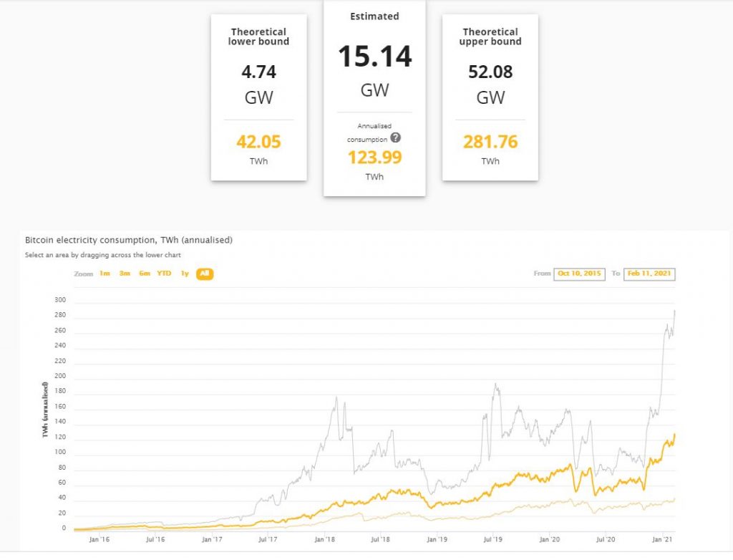Viewport: 733px width, 560px height.
Task: Click the TWh unit under 281.76
Action: [490, 161]
